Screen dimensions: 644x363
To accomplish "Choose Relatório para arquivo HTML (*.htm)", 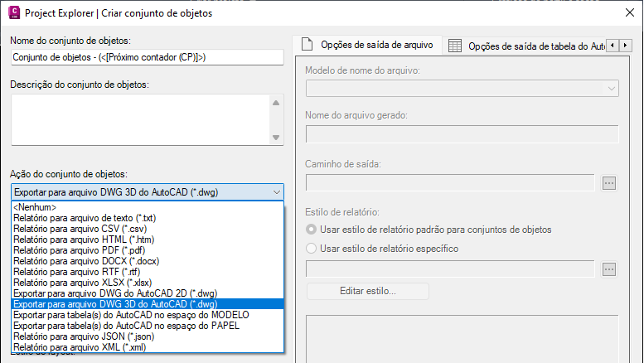I will pos(148,240).
